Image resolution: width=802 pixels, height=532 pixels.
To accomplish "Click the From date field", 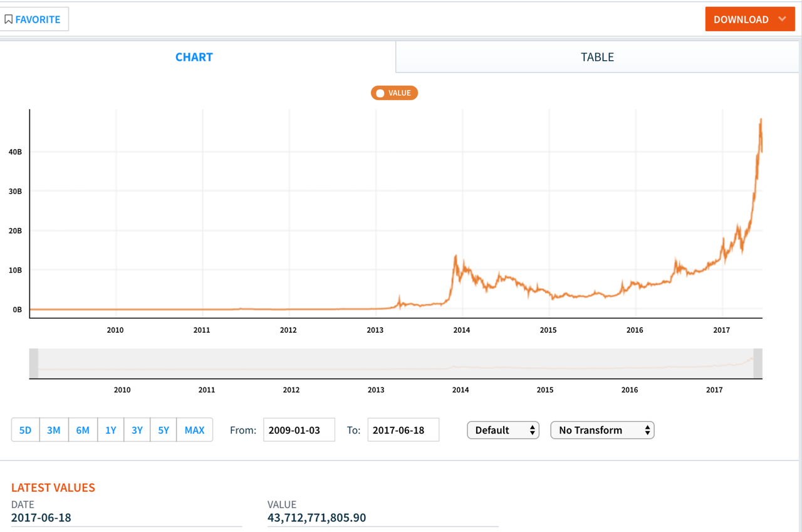I will [299, 430].
